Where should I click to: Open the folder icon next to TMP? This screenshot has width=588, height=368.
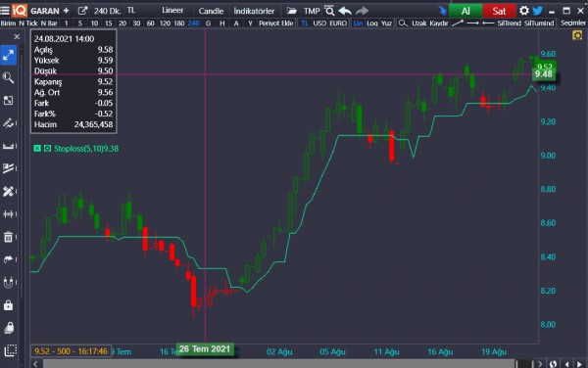point(291,11)
